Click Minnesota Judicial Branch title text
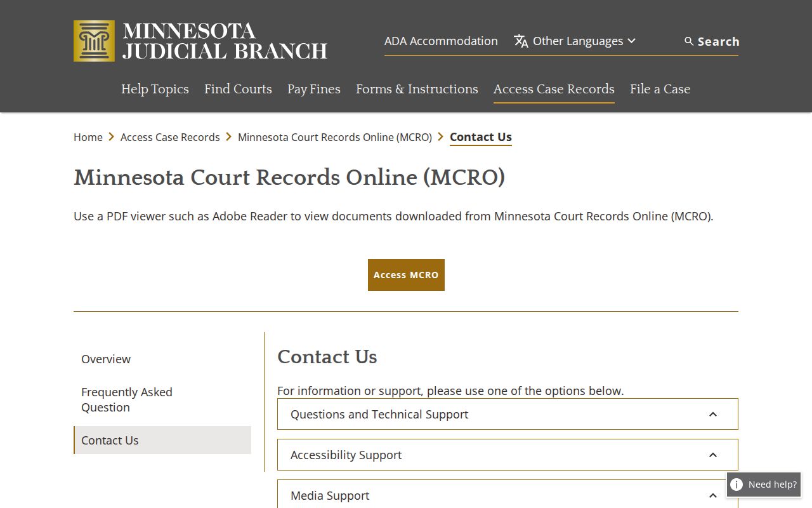Viewport: 812px width, 508px height. pyautogui.click(x=225, y=41)
